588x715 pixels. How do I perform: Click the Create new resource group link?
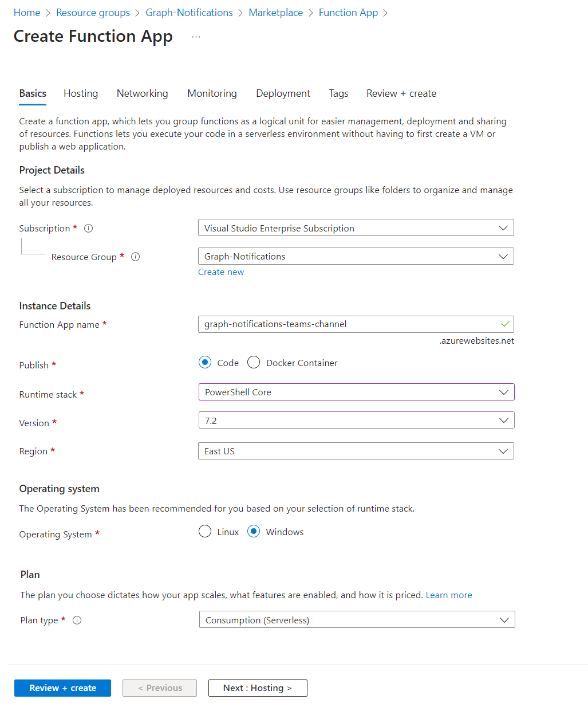click(x=221, y=272)
